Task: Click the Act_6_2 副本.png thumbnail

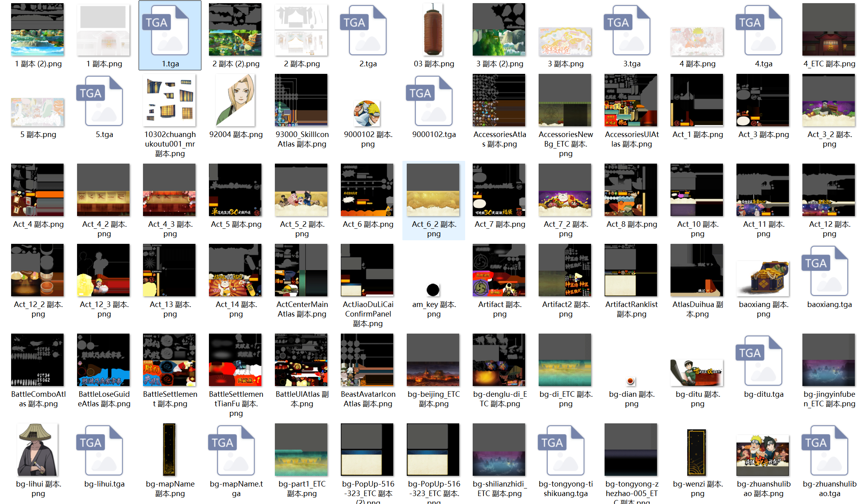Action: coord(433,190)
